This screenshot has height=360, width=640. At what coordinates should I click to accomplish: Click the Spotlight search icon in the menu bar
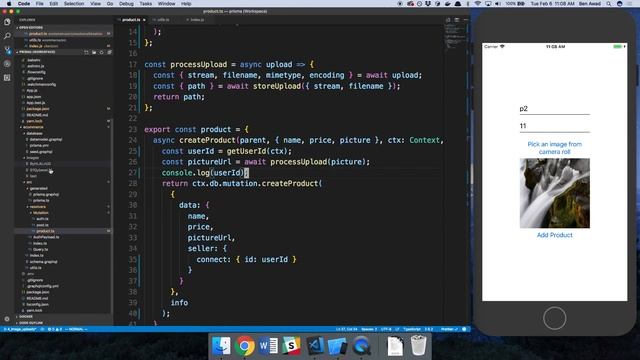pyautogui.click(x=609, y=4)
